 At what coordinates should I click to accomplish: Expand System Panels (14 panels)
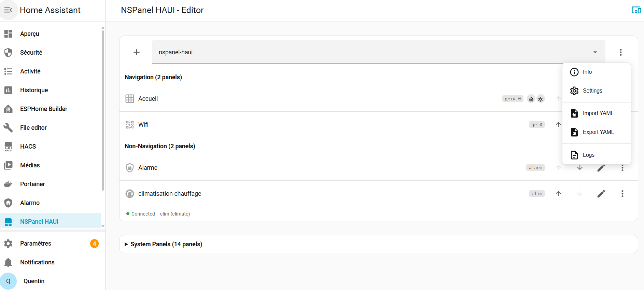click(379, 244)
